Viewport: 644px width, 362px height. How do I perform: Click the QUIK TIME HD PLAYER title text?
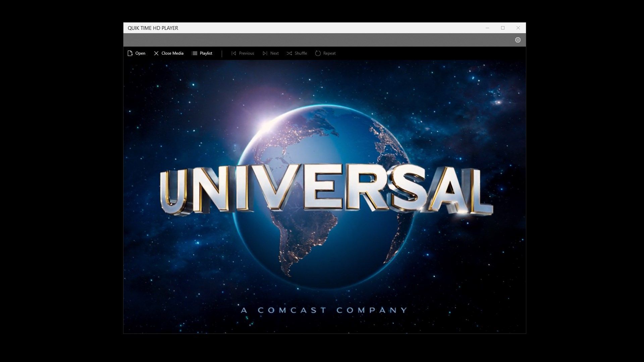tap(153, 28)
